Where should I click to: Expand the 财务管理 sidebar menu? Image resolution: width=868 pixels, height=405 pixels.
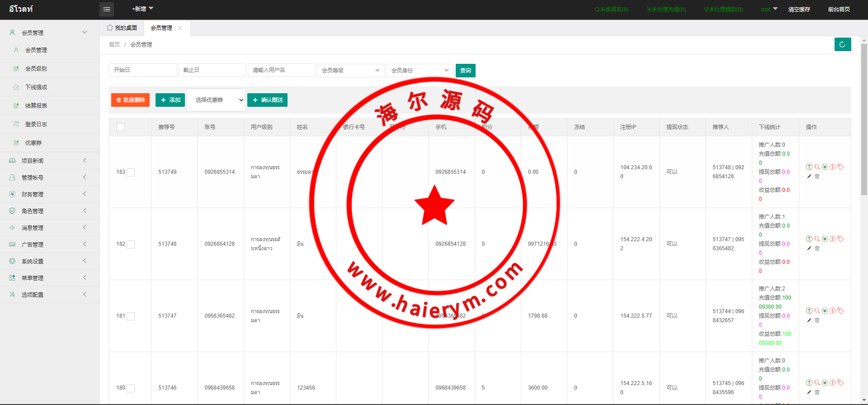[x=33, y=194]
